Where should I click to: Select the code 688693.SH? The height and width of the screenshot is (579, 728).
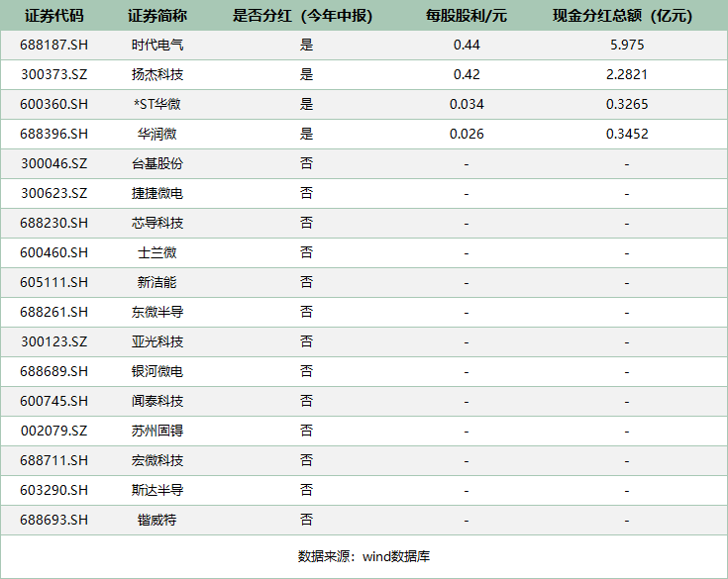pos(53,520)
